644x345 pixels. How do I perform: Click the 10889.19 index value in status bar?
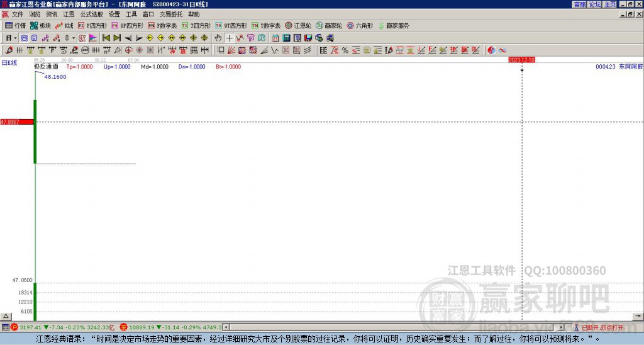(x=142, y=328)
